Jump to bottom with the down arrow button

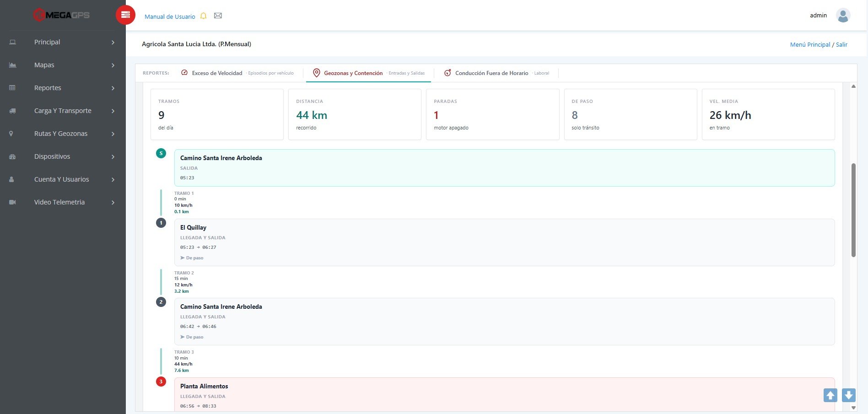[849, 395]
